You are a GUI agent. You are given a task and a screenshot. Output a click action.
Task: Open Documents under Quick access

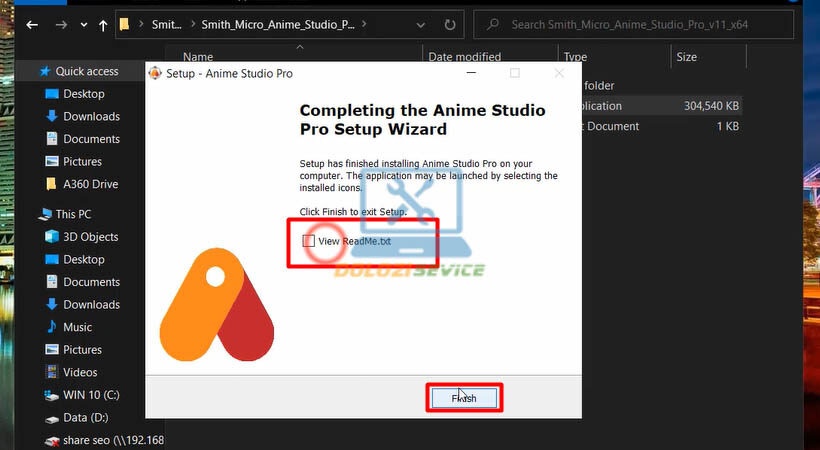tap(92, 139)
